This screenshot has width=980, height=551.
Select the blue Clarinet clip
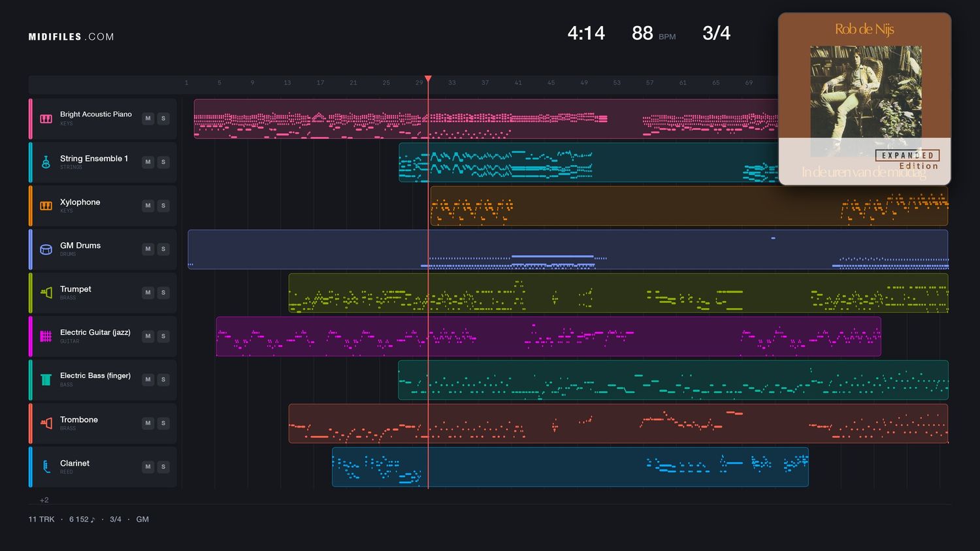570,467
